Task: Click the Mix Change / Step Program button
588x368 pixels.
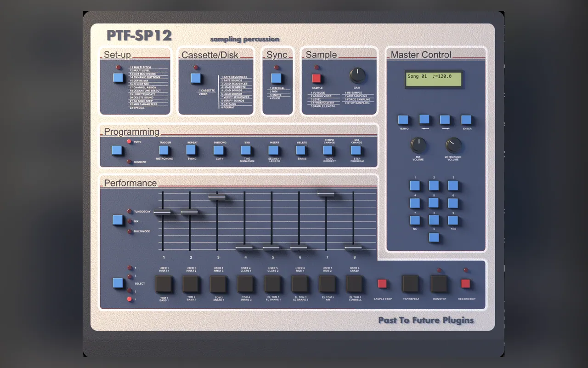Action: (x=356, y=150)
